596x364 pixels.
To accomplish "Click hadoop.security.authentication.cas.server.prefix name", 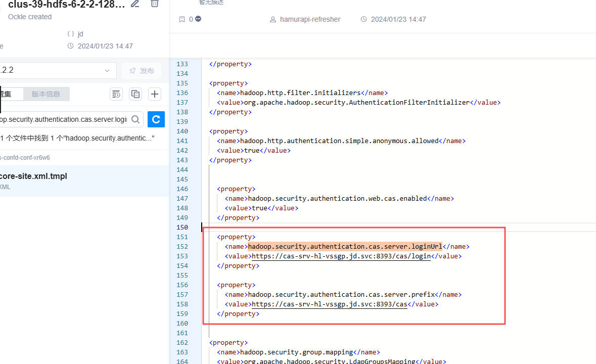I will pyautogui.click(x=341, y=294).
